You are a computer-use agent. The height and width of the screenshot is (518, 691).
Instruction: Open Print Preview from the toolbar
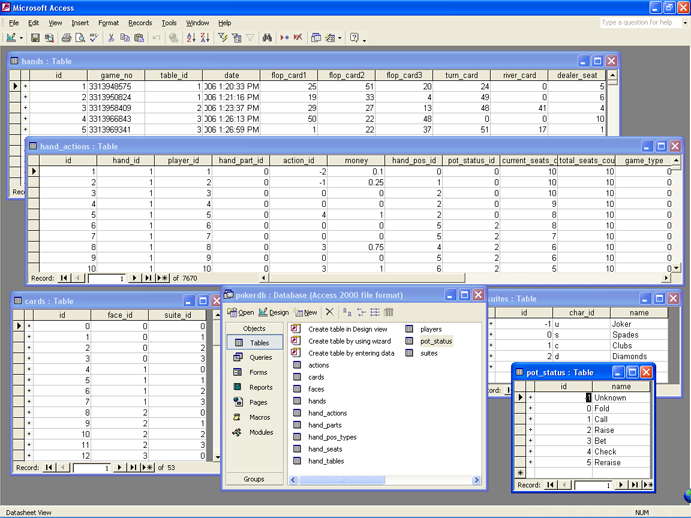[80, 38]
